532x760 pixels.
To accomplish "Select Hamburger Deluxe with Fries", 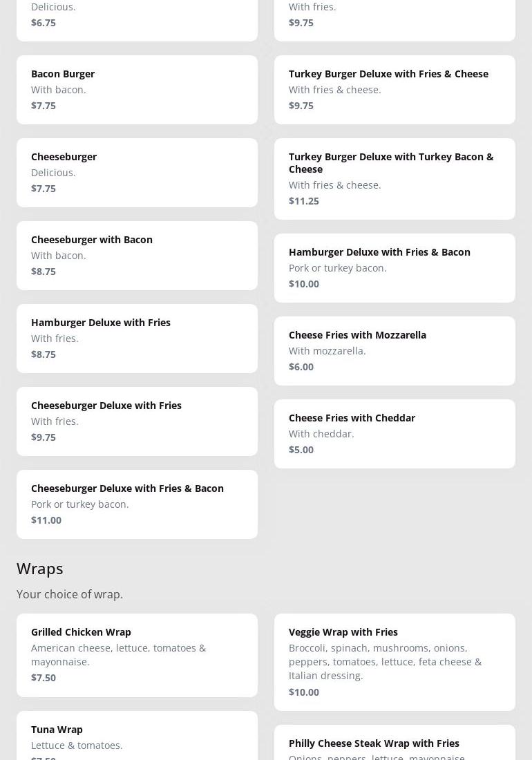I will 137,339.
